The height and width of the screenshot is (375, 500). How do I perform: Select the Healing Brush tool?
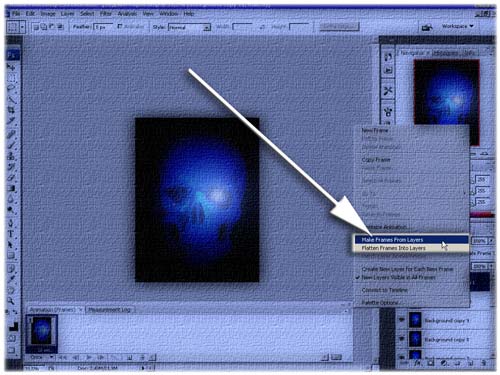point(11,134)
